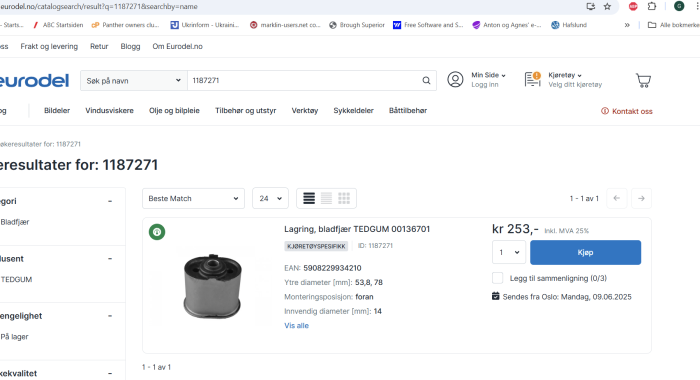This screenshot has width=700, height=380.
Task: Open Lagring, bladfjær TEDGUM 00136701 product
Action: coord(357,229)
